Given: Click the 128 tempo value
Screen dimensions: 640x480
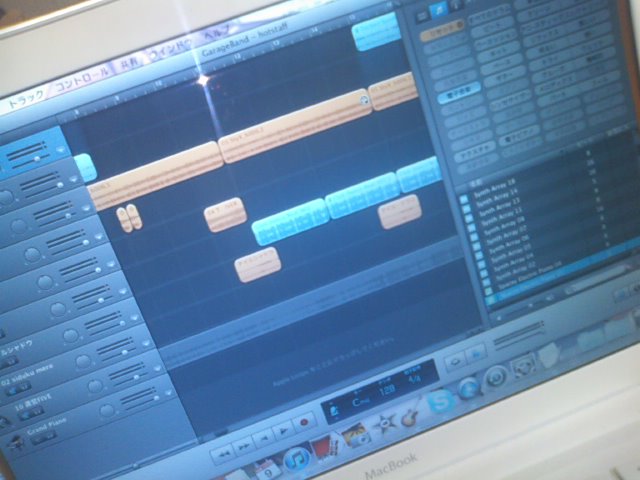Looking at the screenshot, I should (x=386, y=391).
